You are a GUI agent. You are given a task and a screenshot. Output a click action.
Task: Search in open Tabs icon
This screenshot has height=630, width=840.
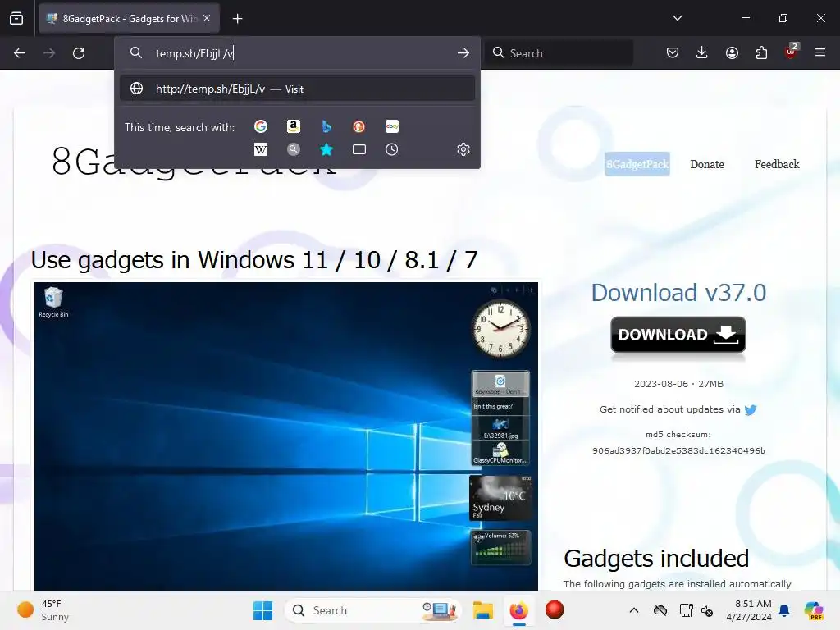pos(359,149)
